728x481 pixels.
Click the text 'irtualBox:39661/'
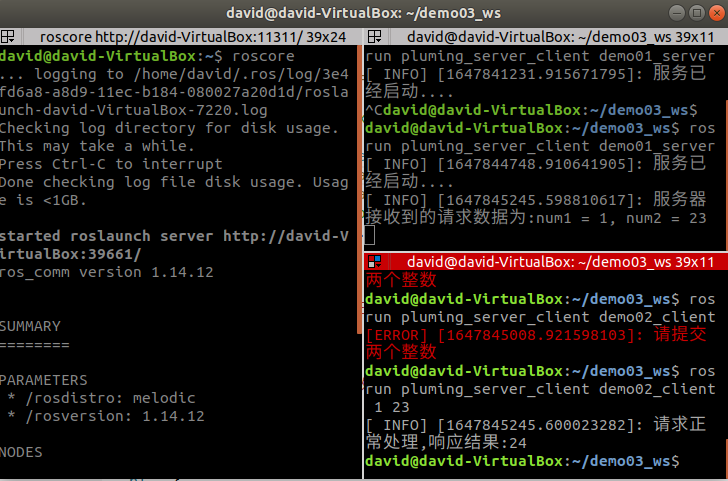pos(71,254)
